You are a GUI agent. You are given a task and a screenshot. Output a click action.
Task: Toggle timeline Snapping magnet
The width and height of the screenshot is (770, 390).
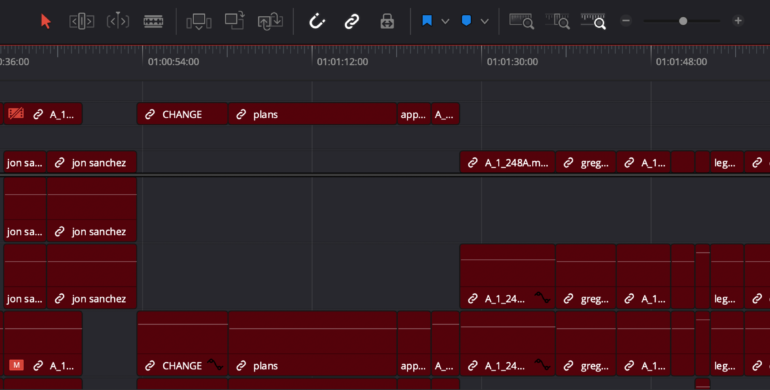click(x=317, y=21)
